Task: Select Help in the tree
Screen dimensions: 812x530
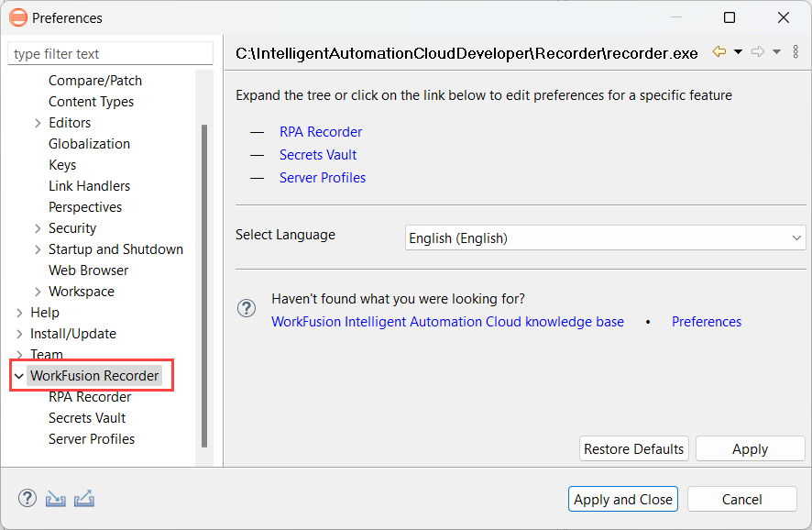Action: point(45,313)
